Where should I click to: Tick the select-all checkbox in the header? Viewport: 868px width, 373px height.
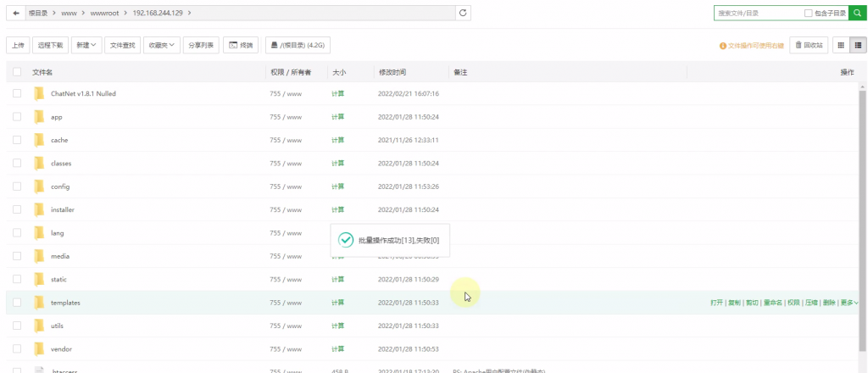[x=17, y=73]
